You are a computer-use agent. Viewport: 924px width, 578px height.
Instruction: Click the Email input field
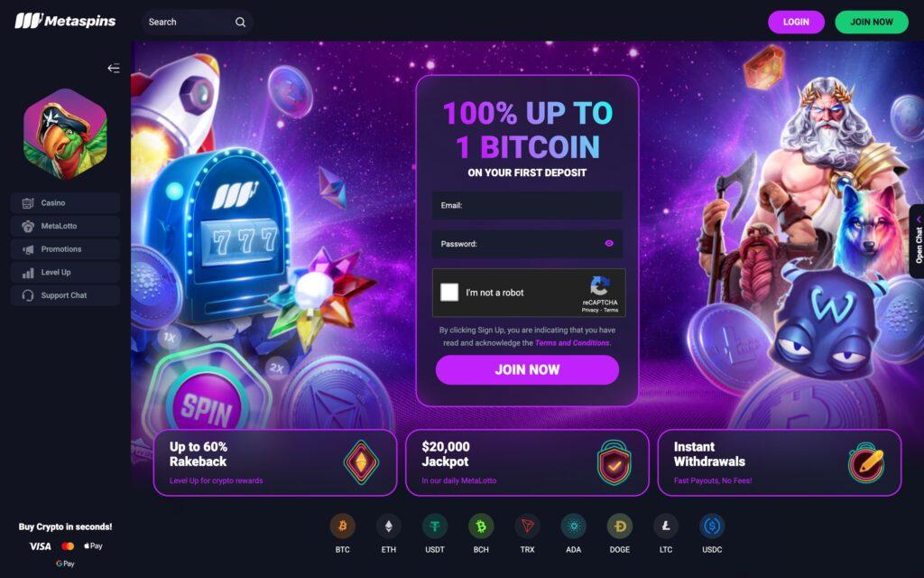coord(527,205)
